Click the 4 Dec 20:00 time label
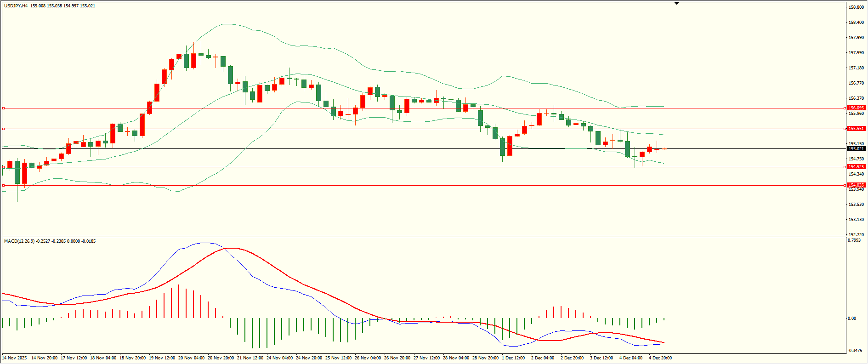 660,358
